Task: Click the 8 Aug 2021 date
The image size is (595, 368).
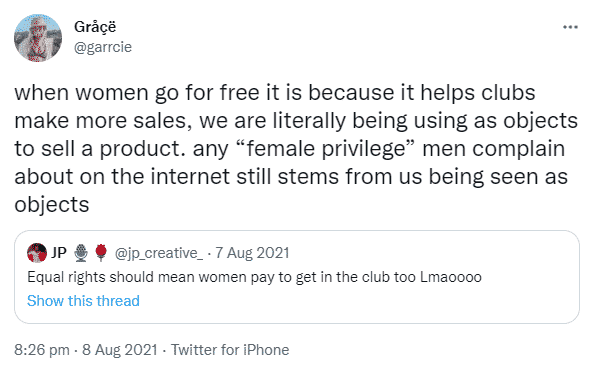Action: click(120, 350)
